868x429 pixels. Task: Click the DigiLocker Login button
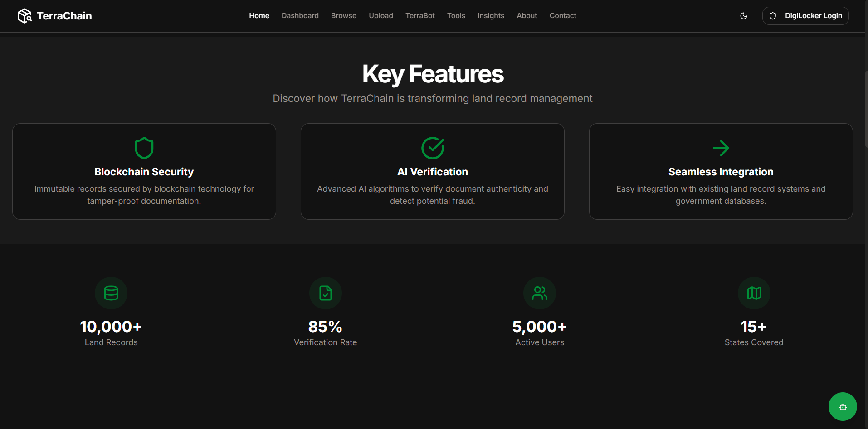[x=805, y=15]
